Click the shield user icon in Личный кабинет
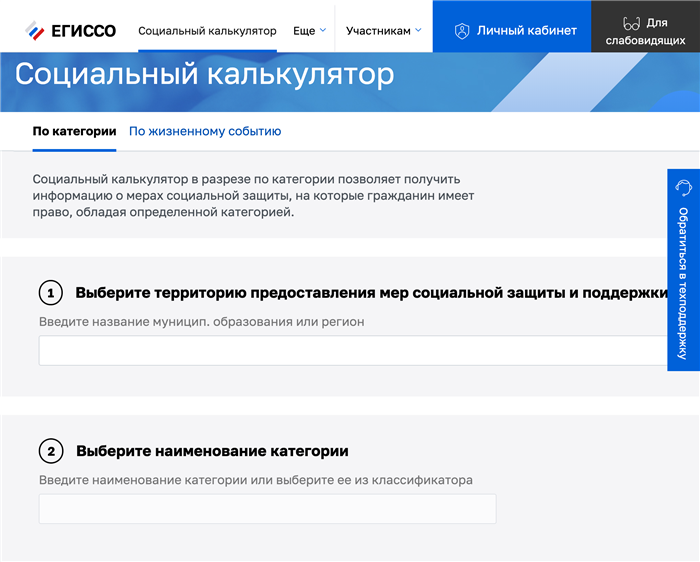Image resolution: width=700 pixels, height=562 pixels. click(x=462, y=31)
